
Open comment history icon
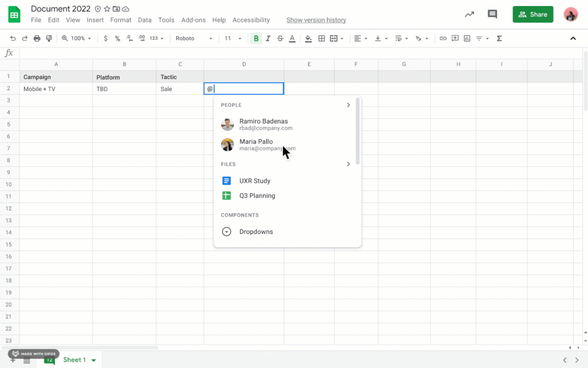[492, 14]
